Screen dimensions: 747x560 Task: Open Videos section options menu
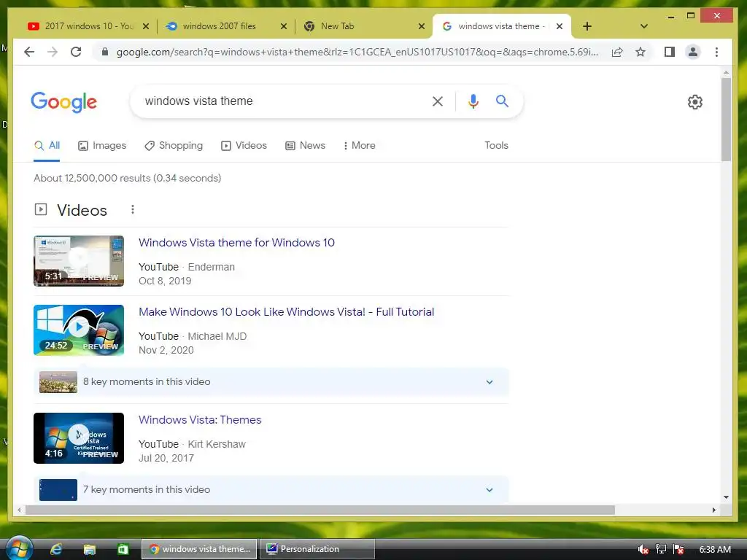133,209
